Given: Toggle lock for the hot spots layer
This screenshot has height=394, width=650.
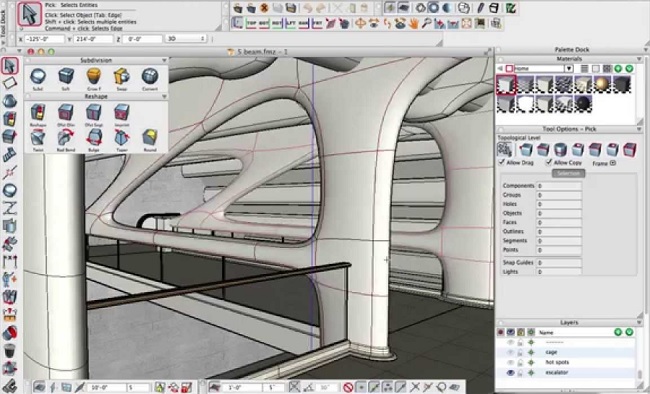Looking at the screenshot, I should click(x=521, y=362).
